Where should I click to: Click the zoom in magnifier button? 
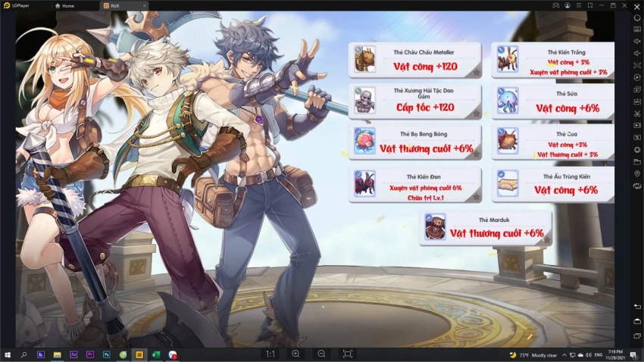(295, 354)
